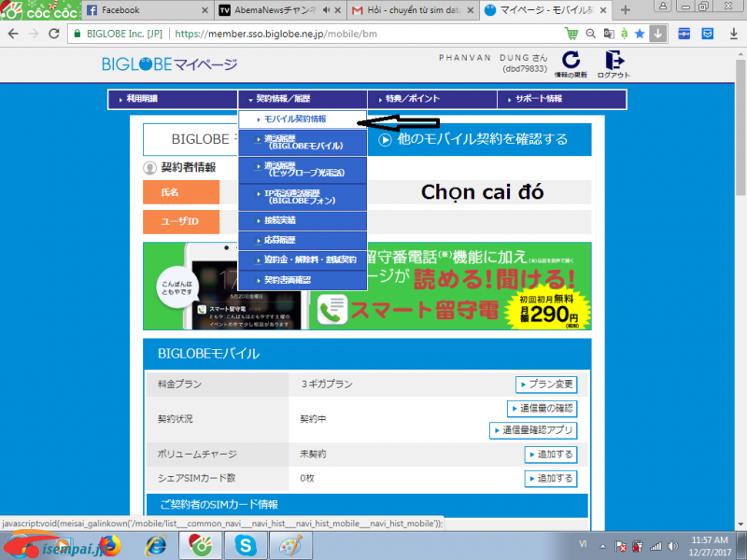Select モバイル契約情報 from dropdown
Image resolution: width=747 pixels, height=560 pixels.
tap(303, 119)
